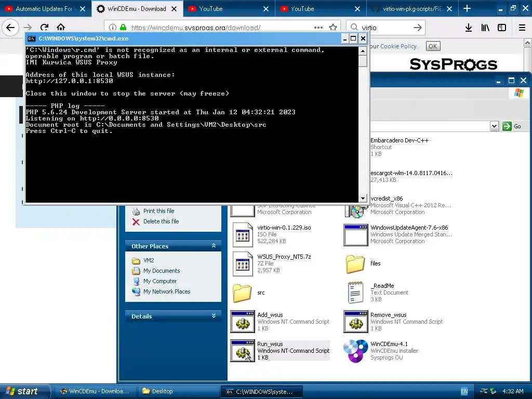Select the Run_wsus command script icon
Image resolution: width=532 pixels, height=399 pixels.
243,351
